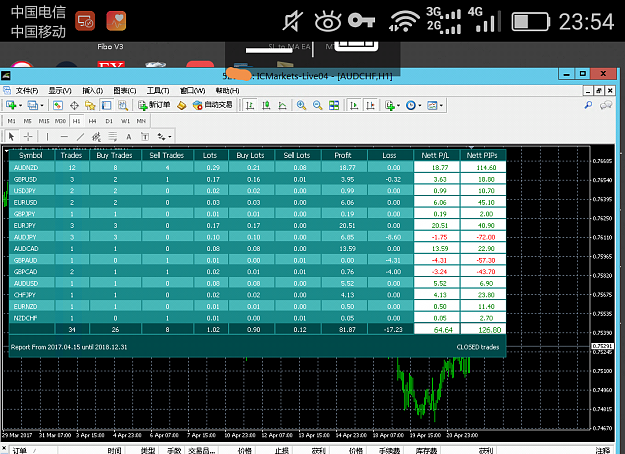Open the MetaEditor book icon
Viewport: 625px width, 454px height.
(x=182, y=105)
